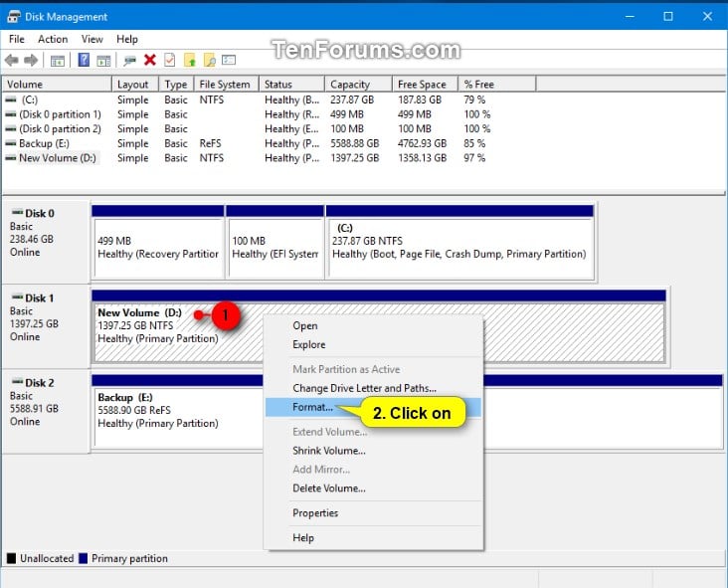The width and height of the screenshot is (728, 588).
Task: Click the blue Primary partition legend swatch
Action: [x=84, y=558]
